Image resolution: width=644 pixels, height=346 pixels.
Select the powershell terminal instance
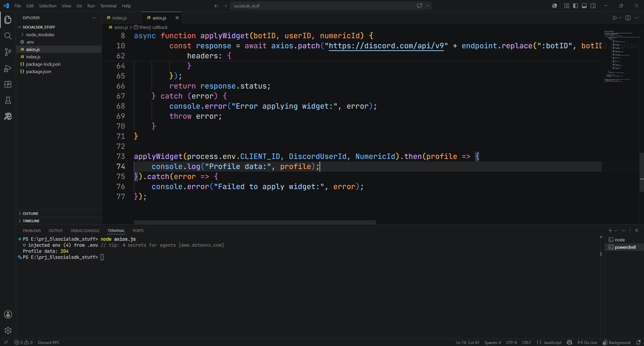click(x=624, y=247)
